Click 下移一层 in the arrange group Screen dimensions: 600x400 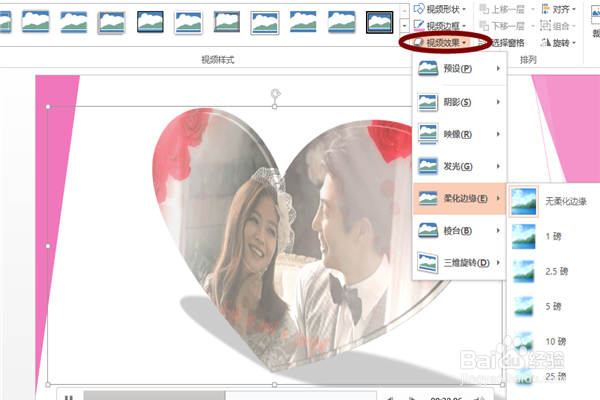click(x=502, y=26)
